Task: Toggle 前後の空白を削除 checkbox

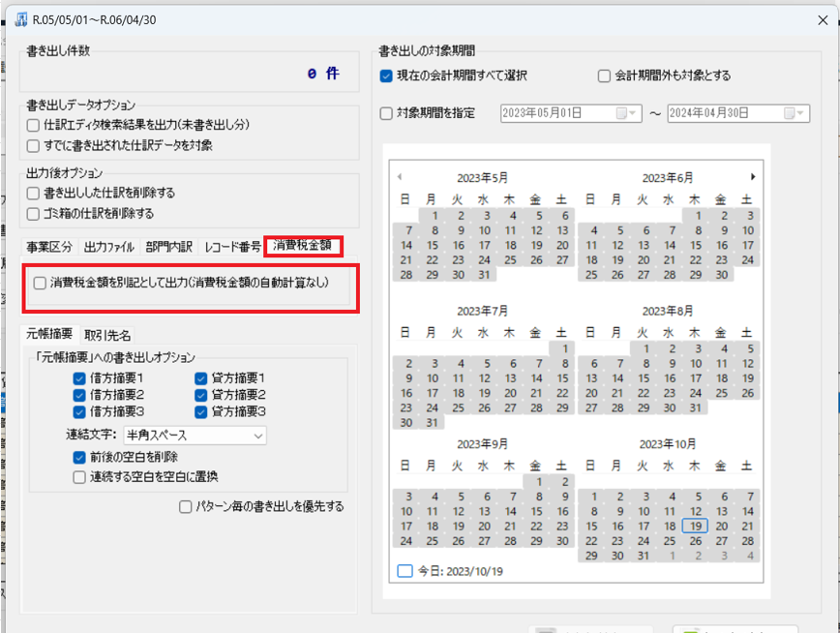Action: tap(79, 457)
